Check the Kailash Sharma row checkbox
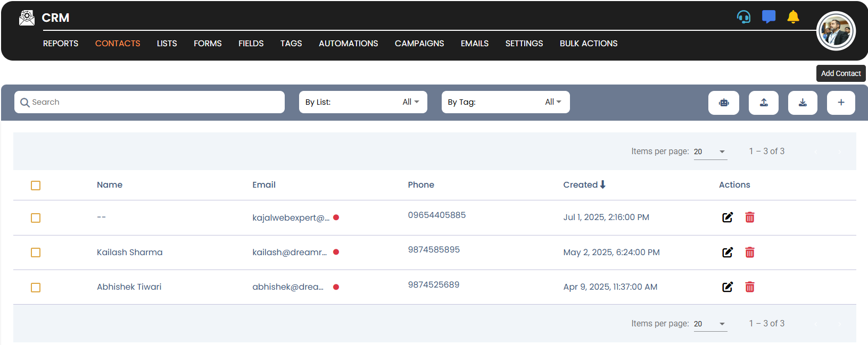Viewport: 868px width, 345px height. (x=36, y=253)
